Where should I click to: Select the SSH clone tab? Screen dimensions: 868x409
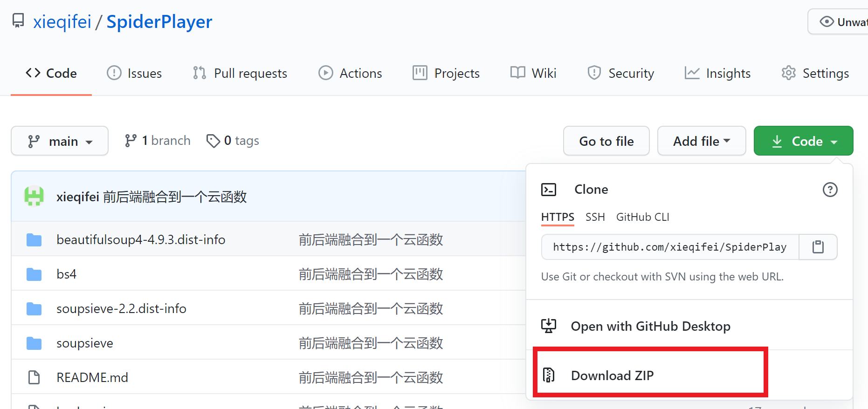595,217
